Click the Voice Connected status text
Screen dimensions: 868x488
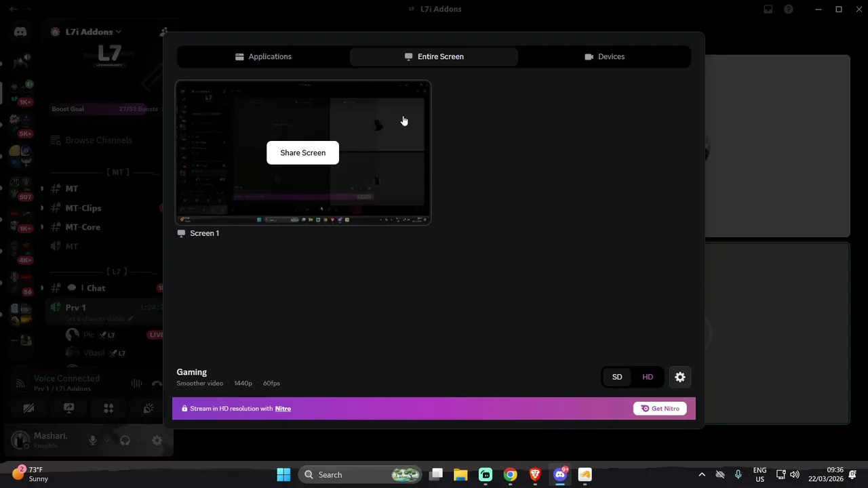[x=66, y=378]
